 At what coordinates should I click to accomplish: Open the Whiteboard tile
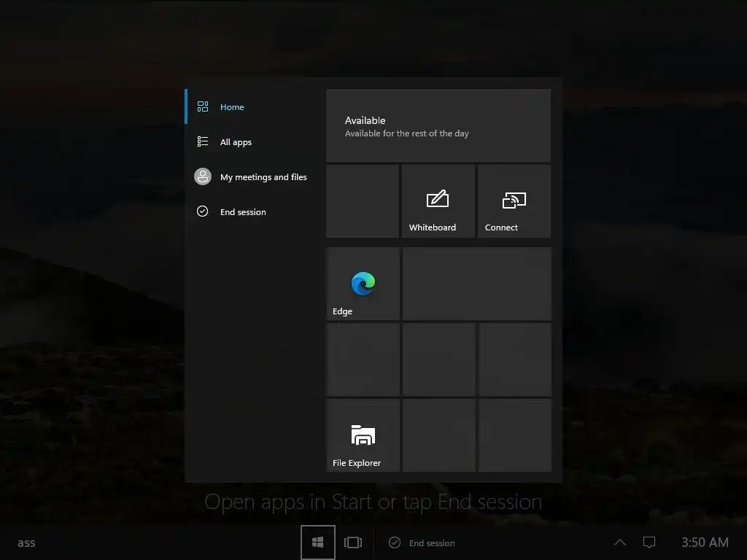(438, 201)
